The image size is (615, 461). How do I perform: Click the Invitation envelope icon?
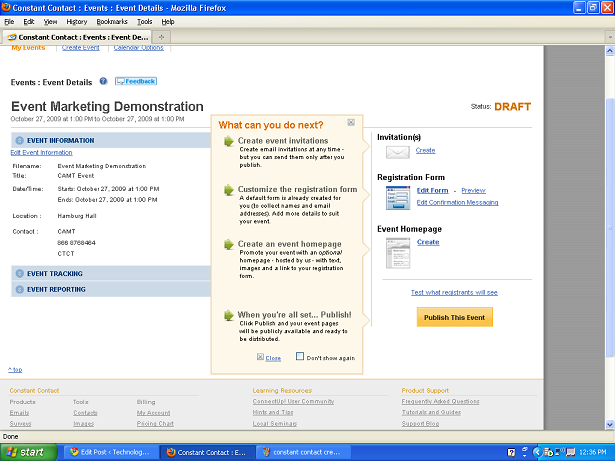(x=398, y=152)
